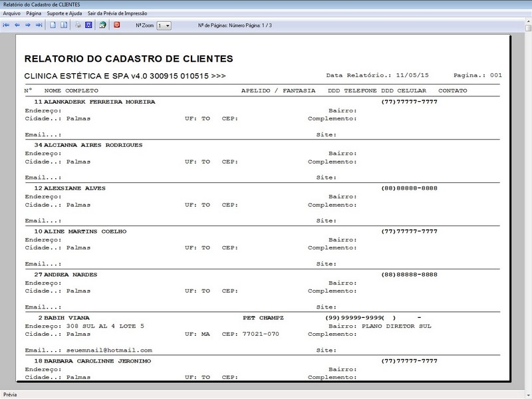Screen dimensions: 532x399
Task: Click CEP value 77021-070
Action: [261, 334]
